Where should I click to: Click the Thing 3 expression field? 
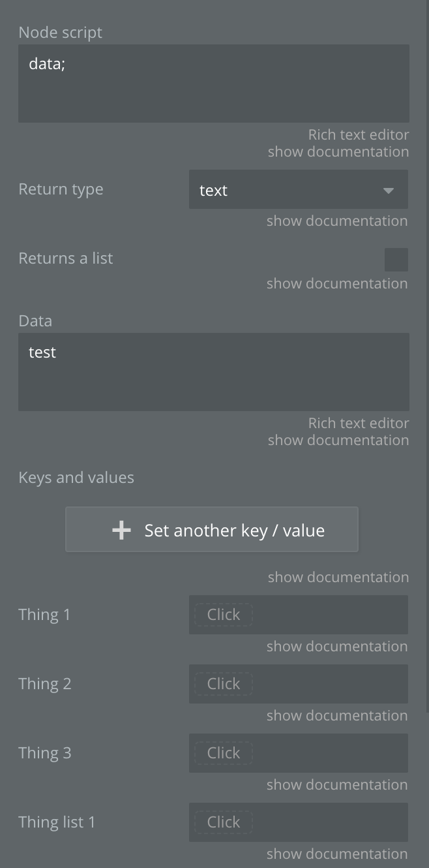[298, 753]
